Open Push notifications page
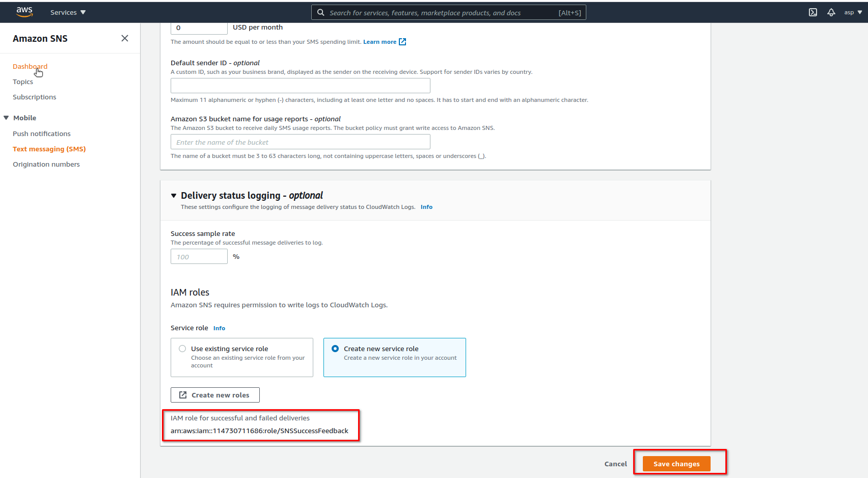This screenshot has width=868, height=478. click(42, 134)
